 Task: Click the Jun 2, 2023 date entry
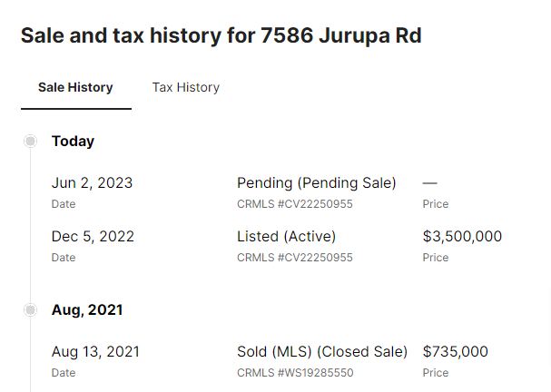point(92,182)
